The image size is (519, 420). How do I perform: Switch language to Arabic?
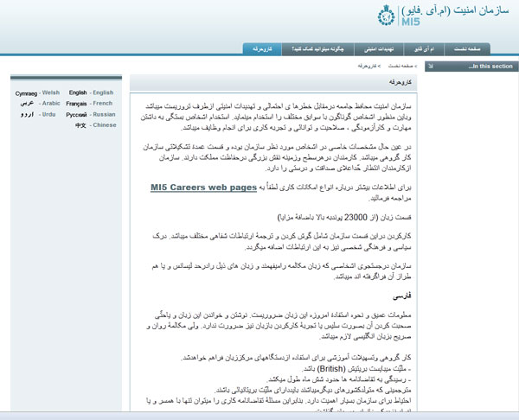(x=40, y=103)
